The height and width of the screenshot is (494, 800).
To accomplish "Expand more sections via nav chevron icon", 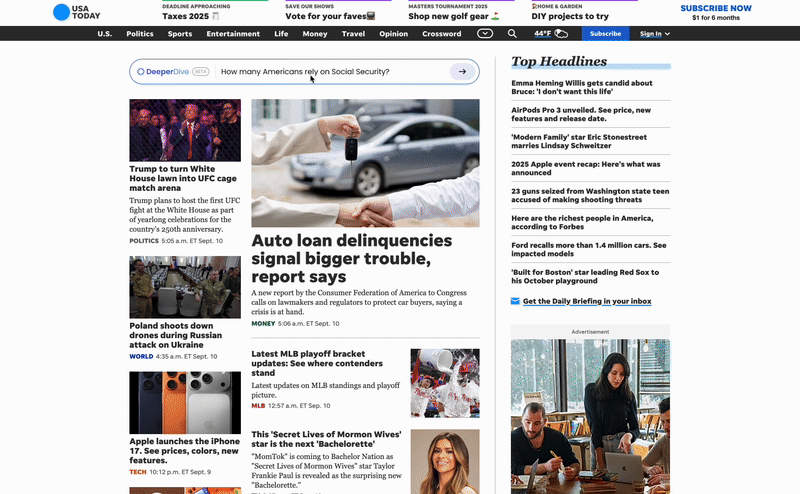I will pos(485,34).
